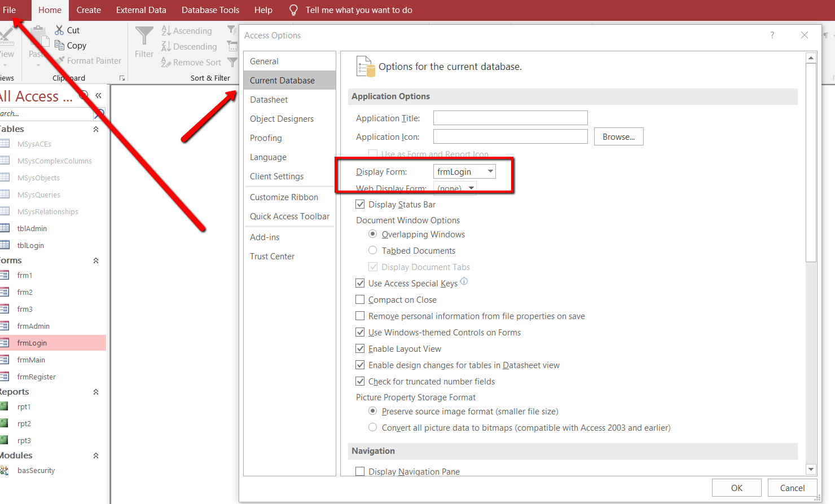Sort records ascending
835x504 pixels.
pyautogui.click(x=188, y=30)
